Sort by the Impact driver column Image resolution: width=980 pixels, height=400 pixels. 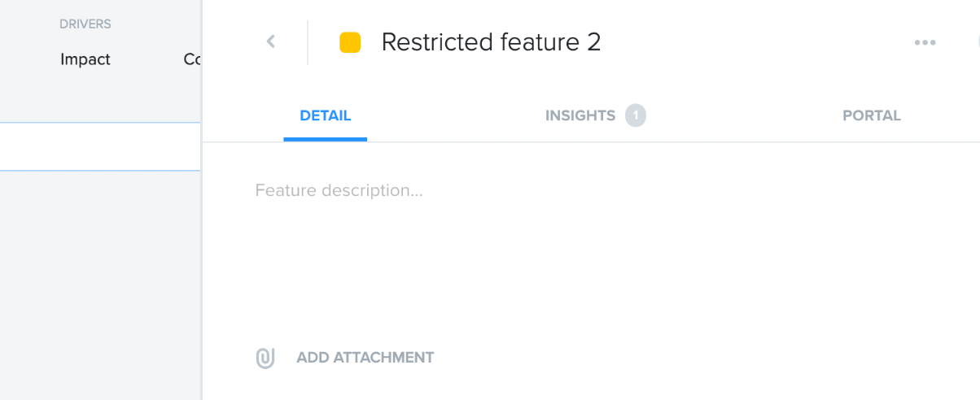click(85, 59)
